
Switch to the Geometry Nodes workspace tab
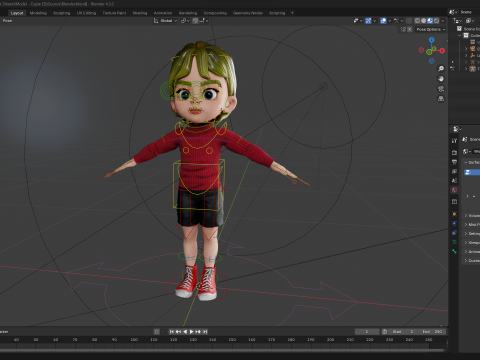(x=248, y=13)
